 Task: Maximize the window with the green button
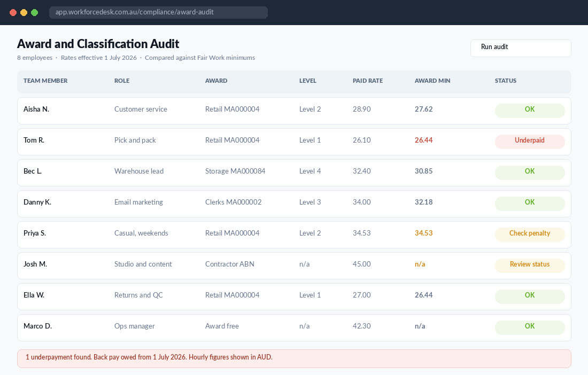[35, 12]
